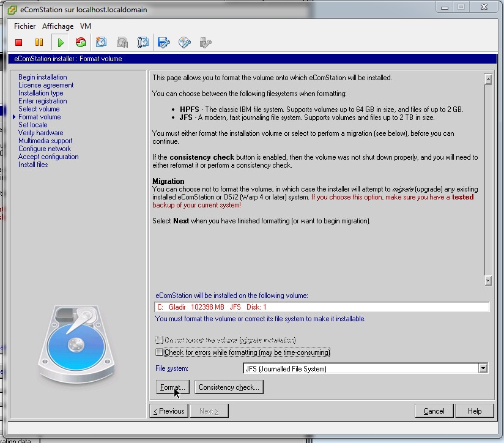Click the floppy drive connection icon
504x443 pixels.
(163, 42)
